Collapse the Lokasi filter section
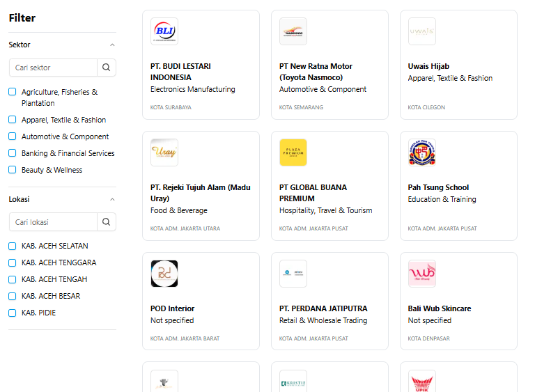Image resolution: width=535 pixels, height=392 pixels. [x=112, y=200]
